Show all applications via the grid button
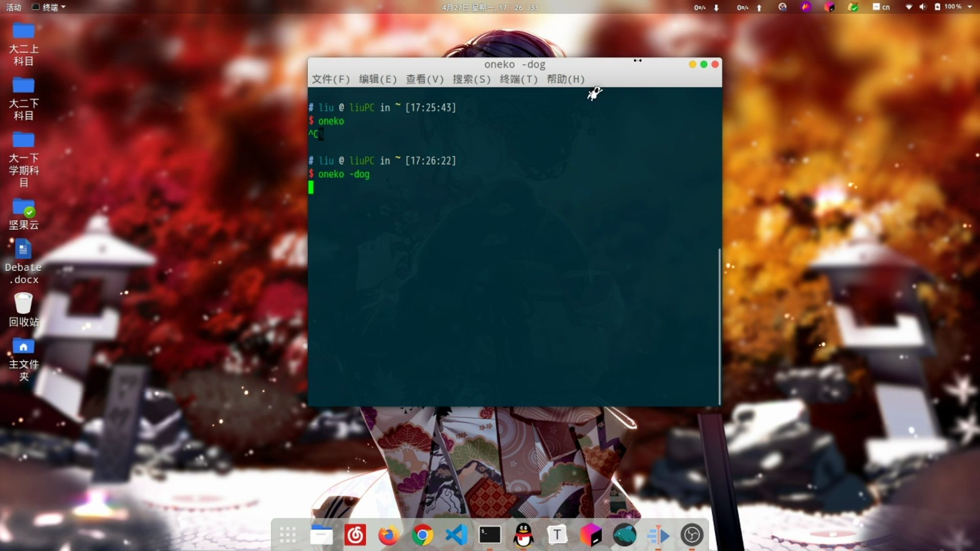 point(287,535)
